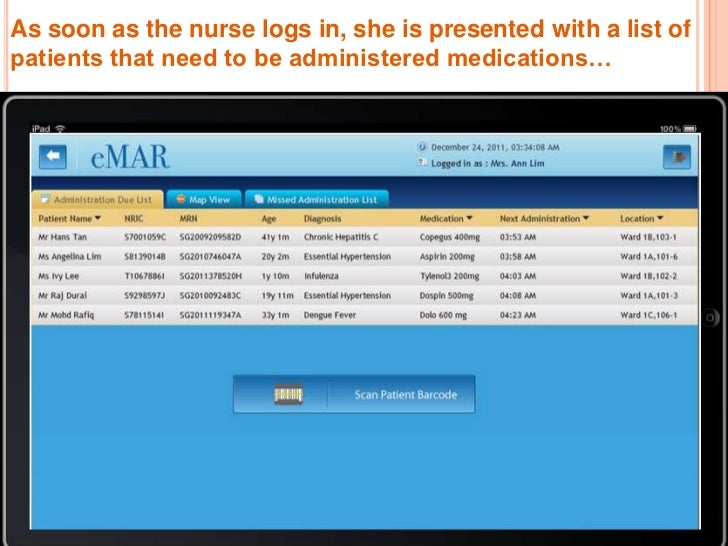This screenshot has width=728, height=546.
Task: Click the Wi-Fi icon in the iPad status bar
Action: click(x=60, y=129)
